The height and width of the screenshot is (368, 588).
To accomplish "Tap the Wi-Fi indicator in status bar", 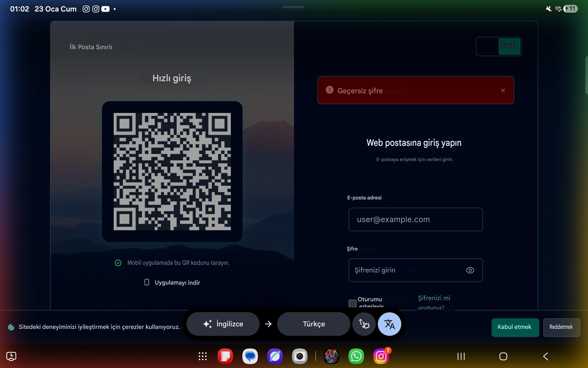I will click(558, 9).
